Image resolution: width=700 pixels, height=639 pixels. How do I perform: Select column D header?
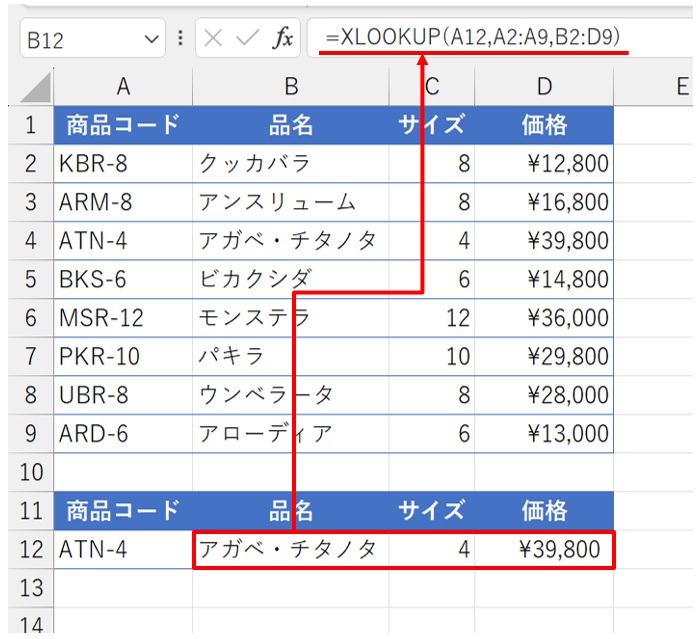[x=544, y=87]
